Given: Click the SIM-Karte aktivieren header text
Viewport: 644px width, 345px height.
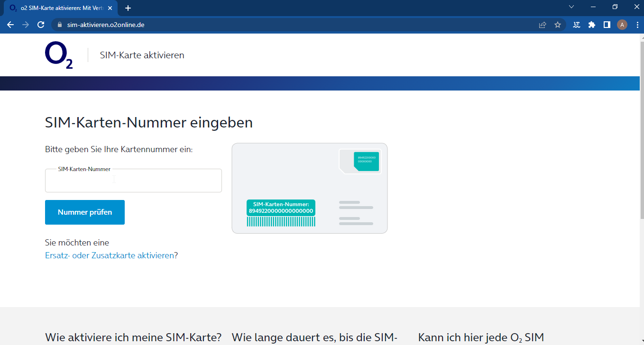Looking at the screenshot, I should [142, 55].
